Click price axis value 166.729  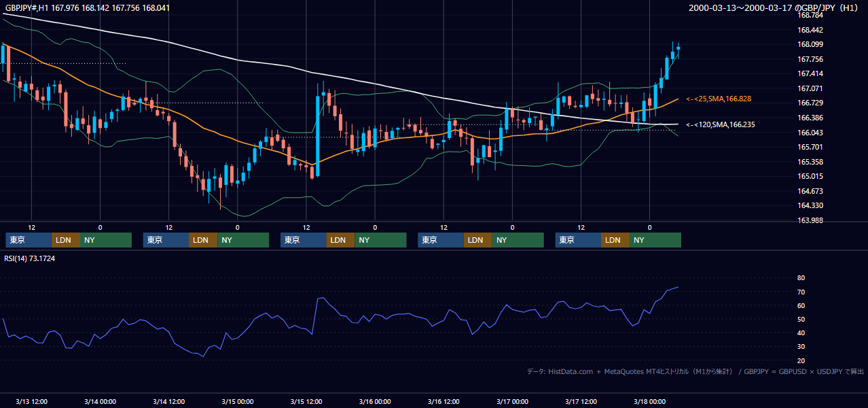tap(809, 103)
